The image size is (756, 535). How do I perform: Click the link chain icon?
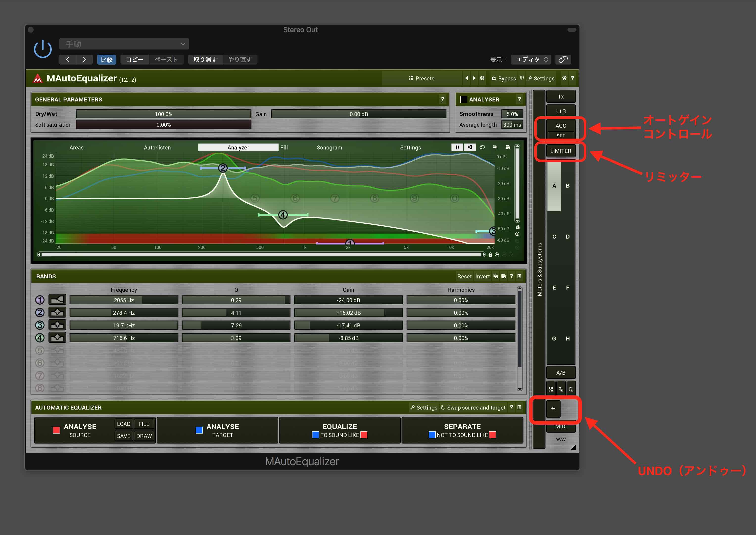[x=563, y=60]
